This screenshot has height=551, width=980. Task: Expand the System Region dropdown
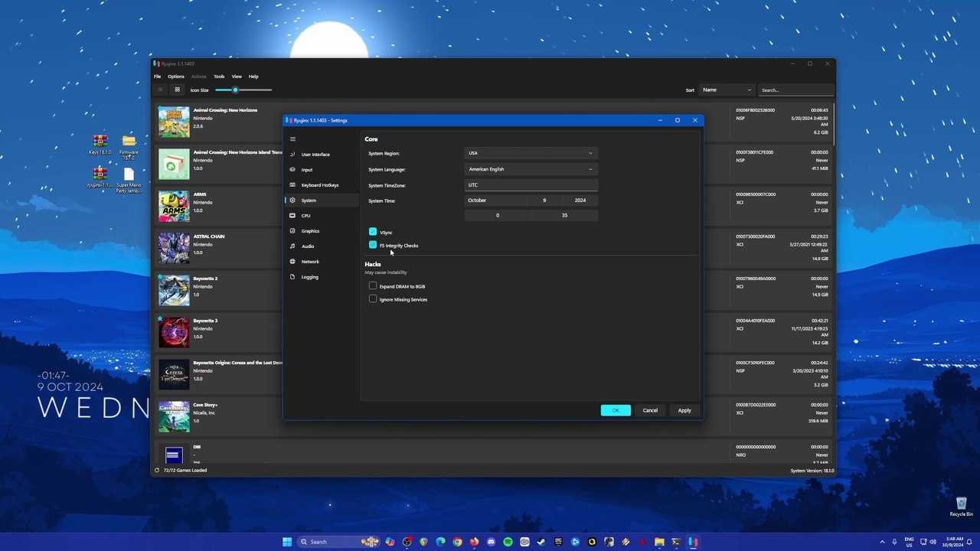(531, 153)
